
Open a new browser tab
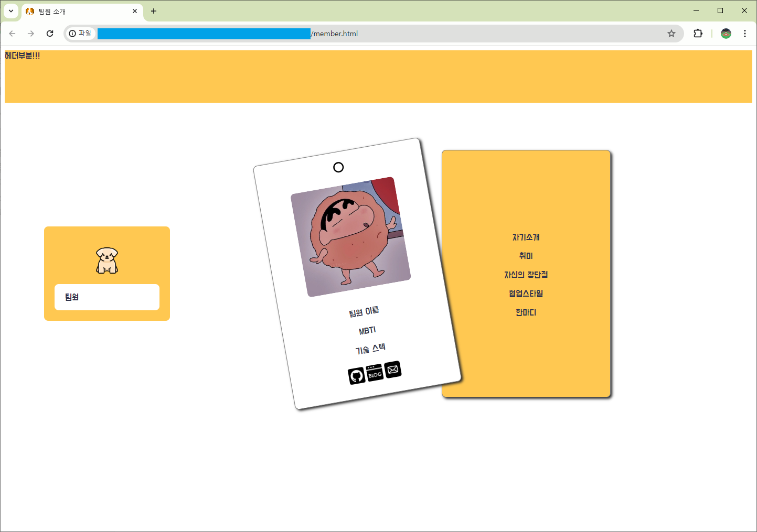[x=154, y=11]
